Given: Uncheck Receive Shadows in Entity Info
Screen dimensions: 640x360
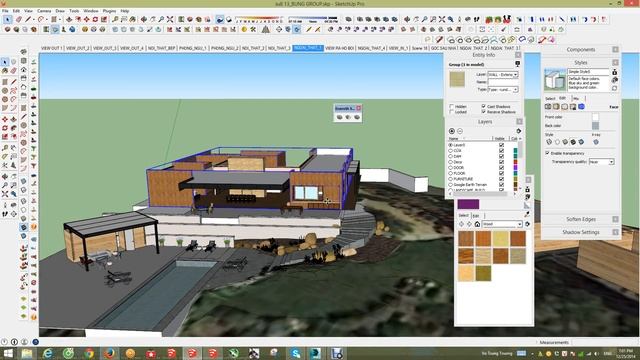Looking at the screenshot, I should pyautogui.click(x=484, y=111).
